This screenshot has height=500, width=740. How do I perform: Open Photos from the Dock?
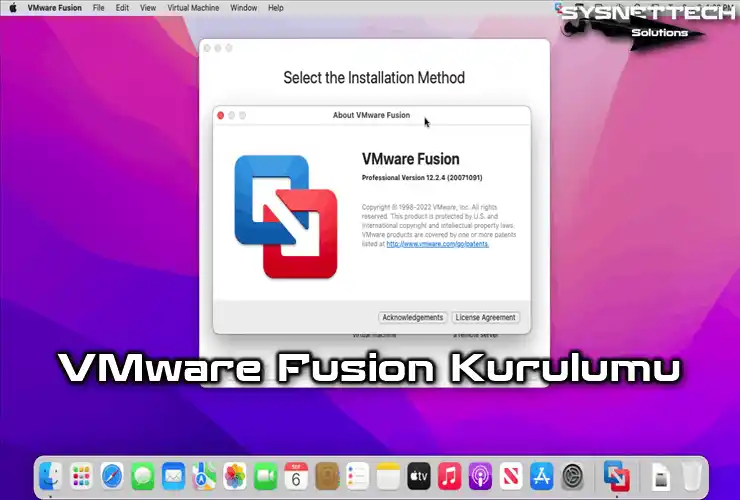[235, 475]
